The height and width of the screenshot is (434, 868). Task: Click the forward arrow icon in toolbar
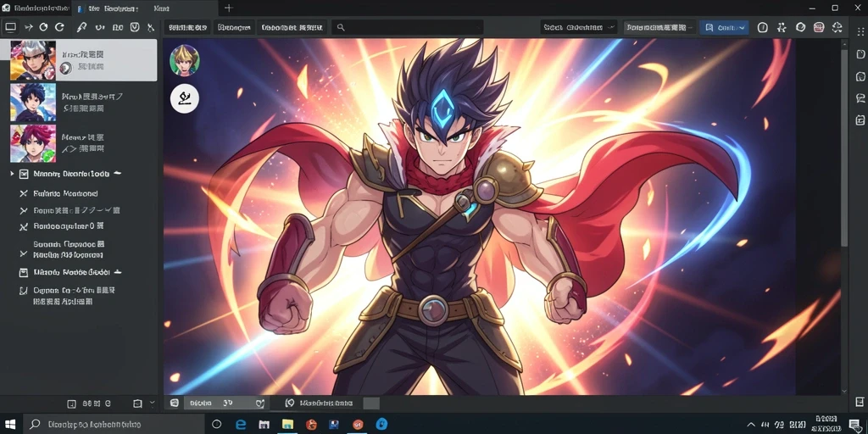point(29,27)
